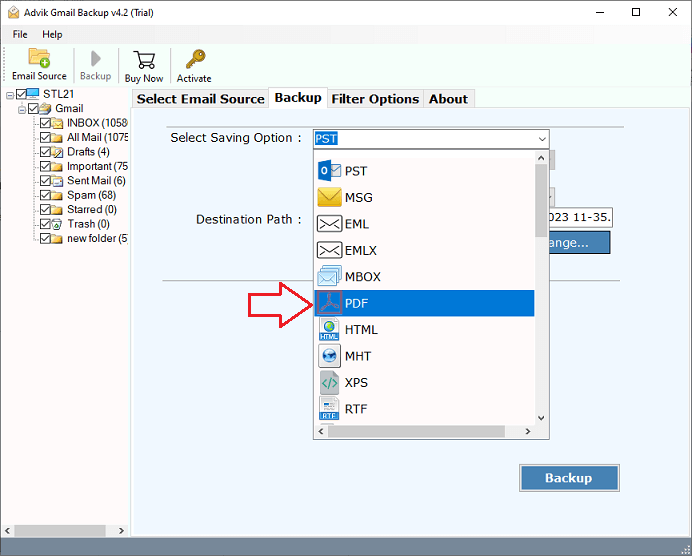The height and width of the screenshot is (556, 692).
Task: Uncheck the Important folder checkbox
Action: click(45, 166)
